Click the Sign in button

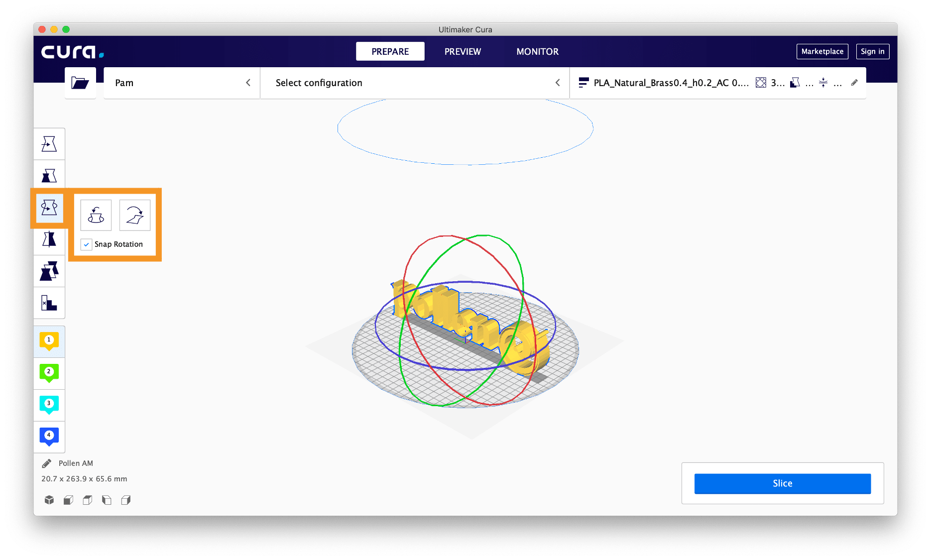coord(873,51)
